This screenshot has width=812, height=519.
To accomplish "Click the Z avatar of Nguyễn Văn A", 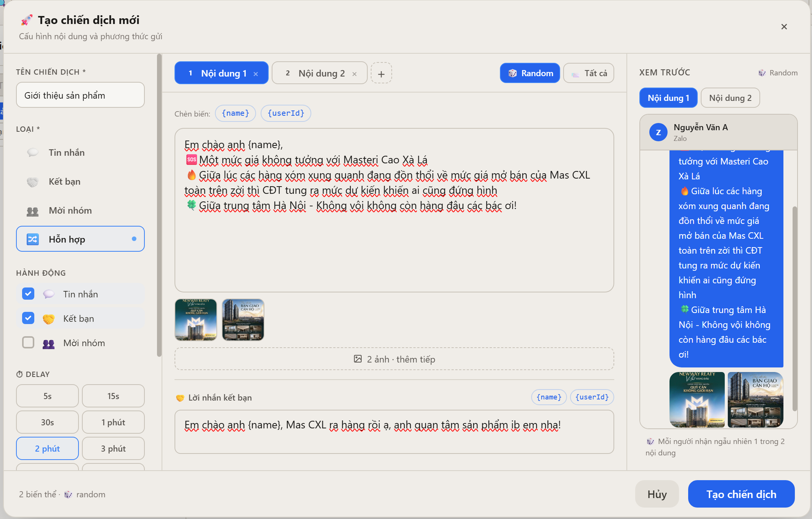I will coord(658,133).
